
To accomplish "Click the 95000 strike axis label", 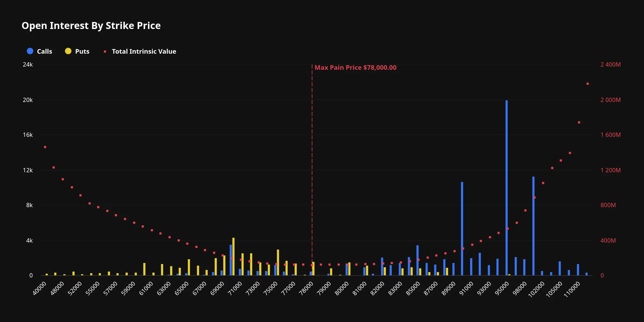I will (x=502, y=288).
